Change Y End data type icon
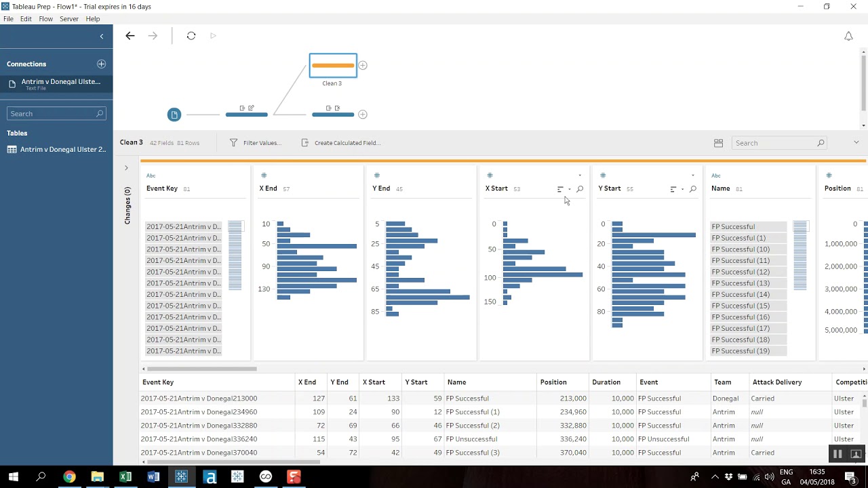The image size is (868, 488). tap(377, 176)
